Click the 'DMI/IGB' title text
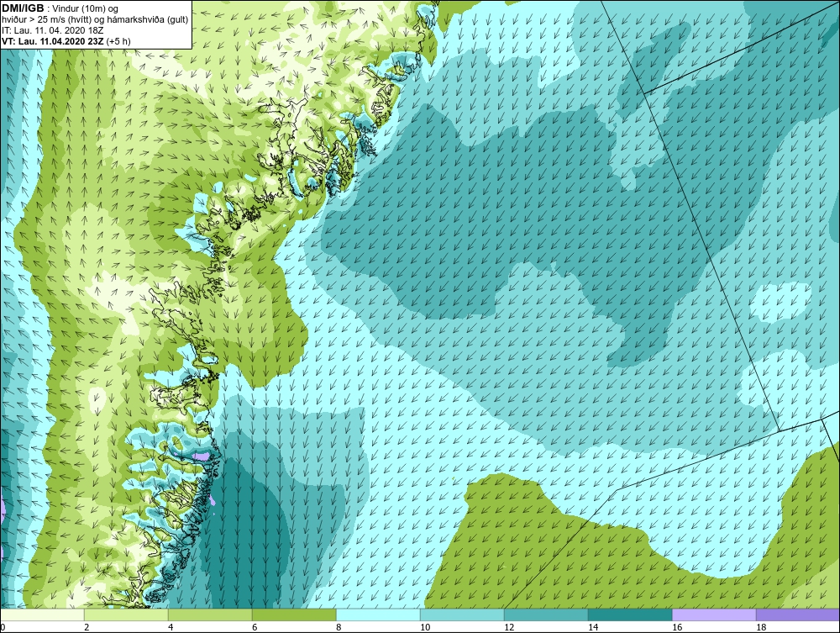Viewport: 840px width, 633px height. click(x=23, y=8)
